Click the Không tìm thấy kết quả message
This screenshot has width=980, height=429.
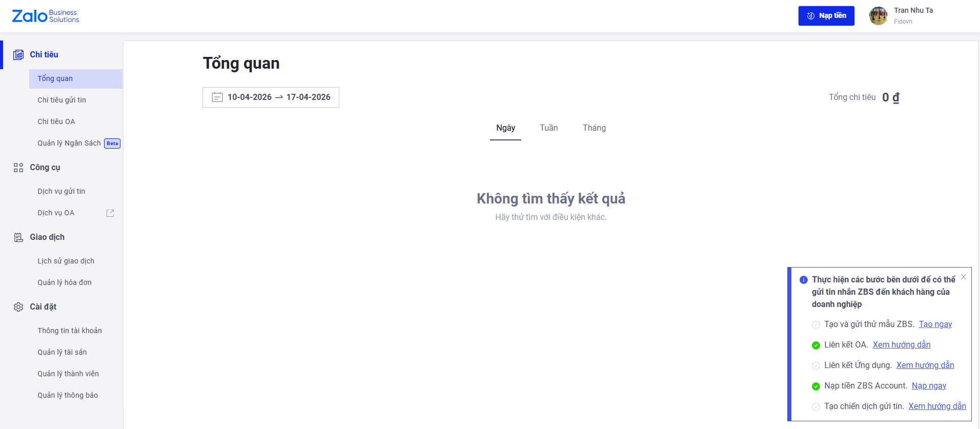[551, 199]
